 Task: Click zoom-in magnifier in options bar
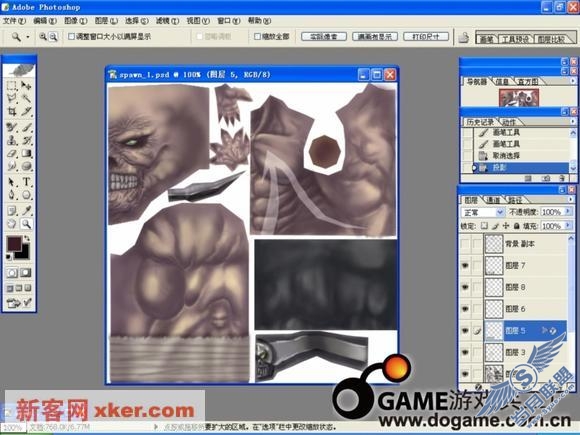43,36
